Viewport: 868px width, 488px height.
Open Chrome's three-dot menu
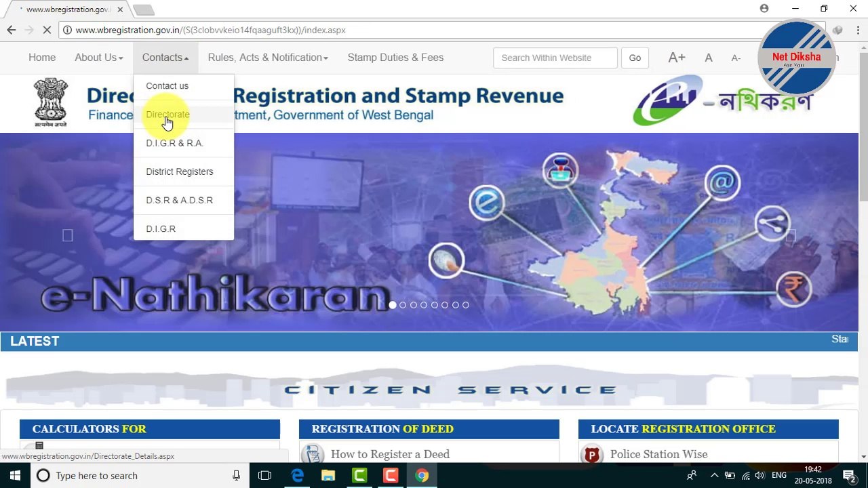(857, 30)
